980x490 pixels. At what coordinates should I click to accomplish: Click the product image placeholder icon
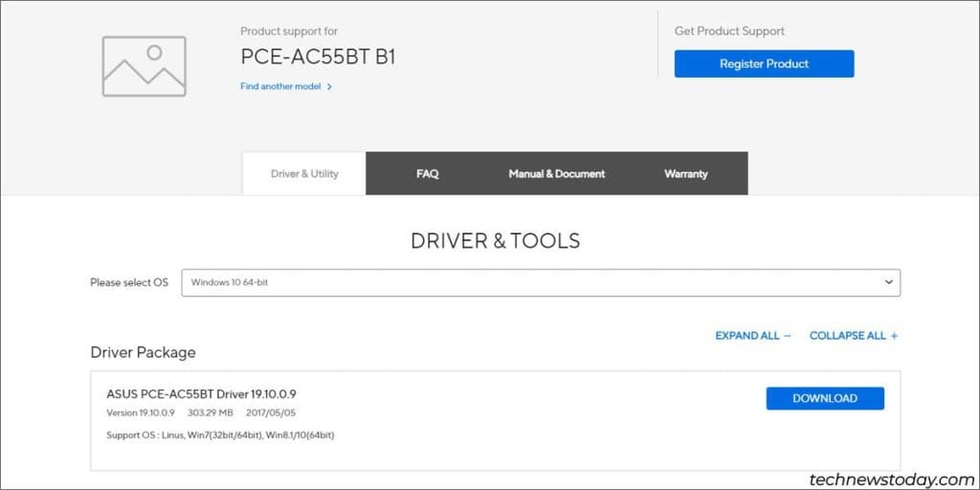pos(145,66)
